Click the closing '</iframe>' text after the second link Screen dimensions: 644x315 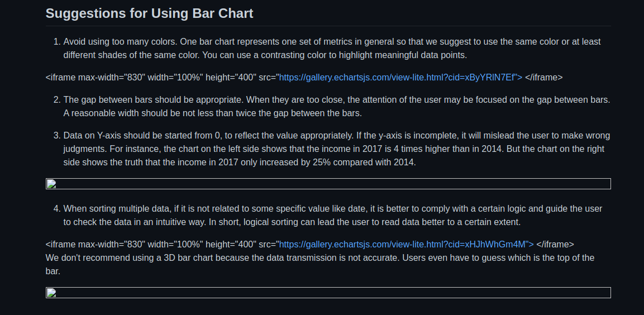click(x=555, y=245)
